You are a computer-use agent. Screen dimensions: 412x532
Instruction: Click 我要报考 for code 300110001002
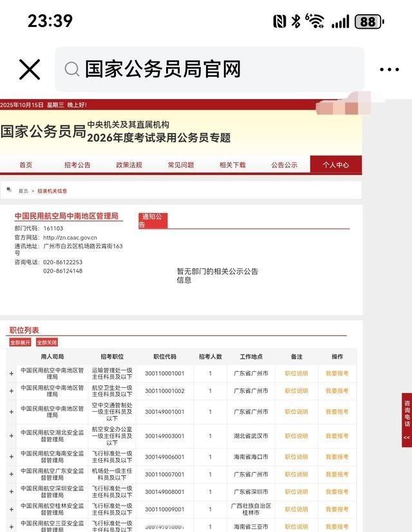pos(337,391)
